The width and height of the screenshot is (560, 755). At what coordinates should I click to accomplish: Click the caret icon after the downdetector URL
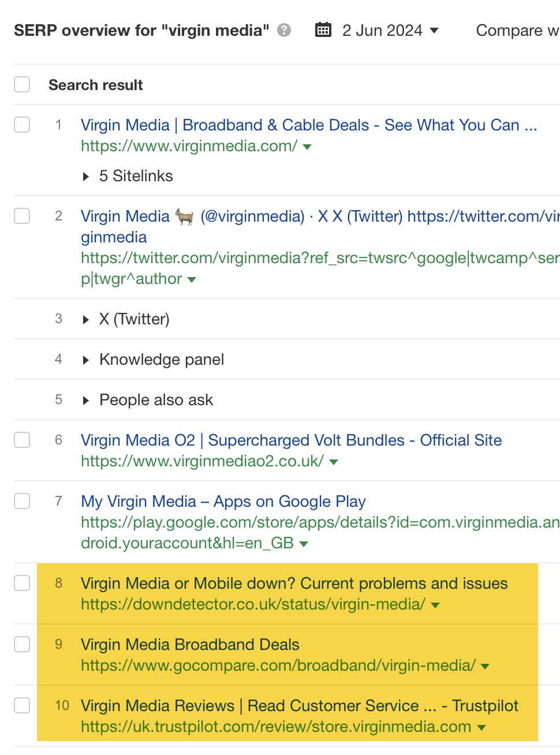435,605
